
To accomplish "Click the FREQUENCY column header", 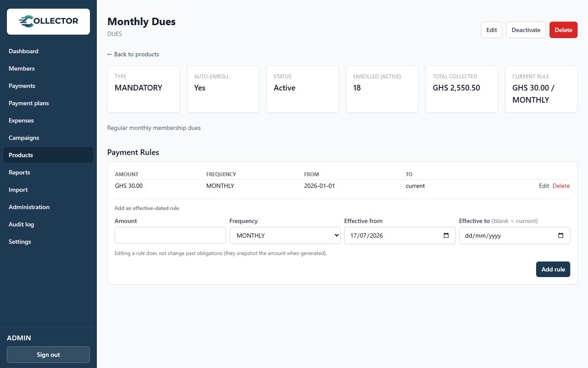I will [221, 174].
